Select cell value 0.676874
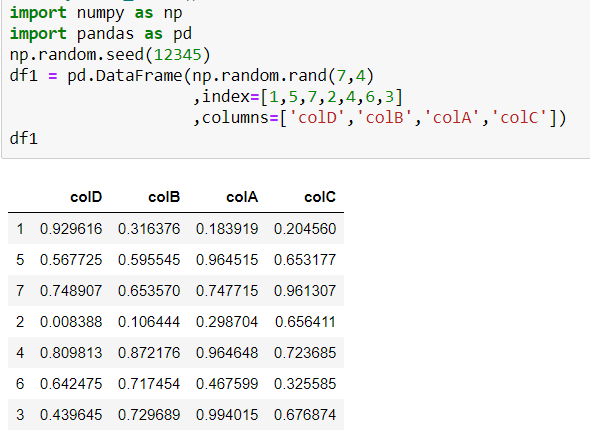This screenshot has height=435, width=590. 305,415
